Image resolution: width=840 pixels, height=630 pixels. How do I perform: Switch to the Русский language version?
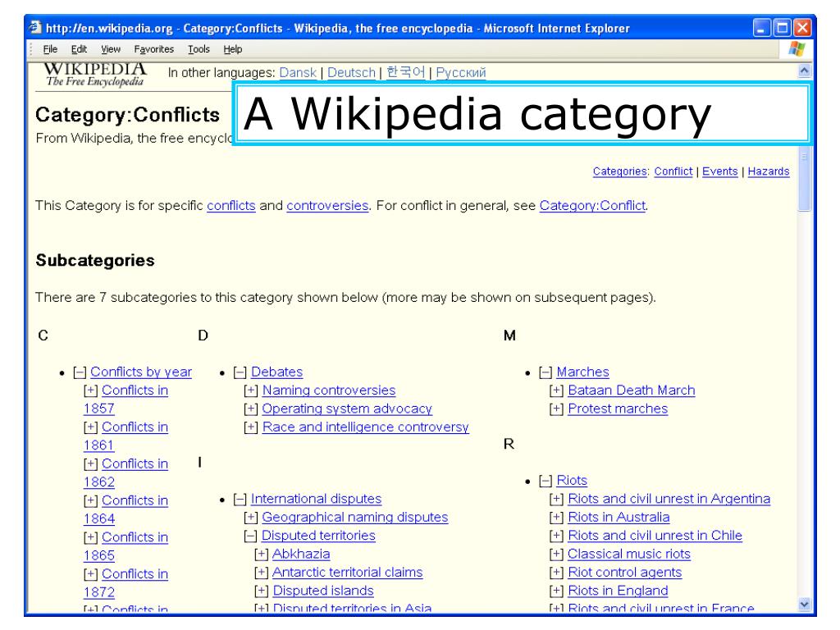(461, 72)
